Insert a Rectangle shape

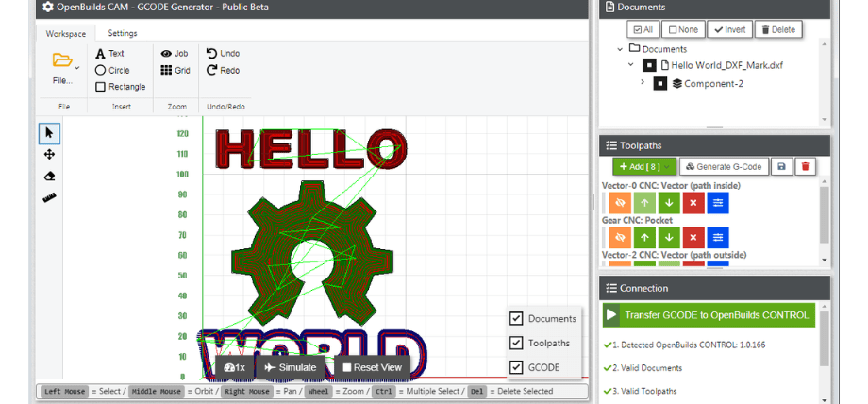[x=120, y=87]
